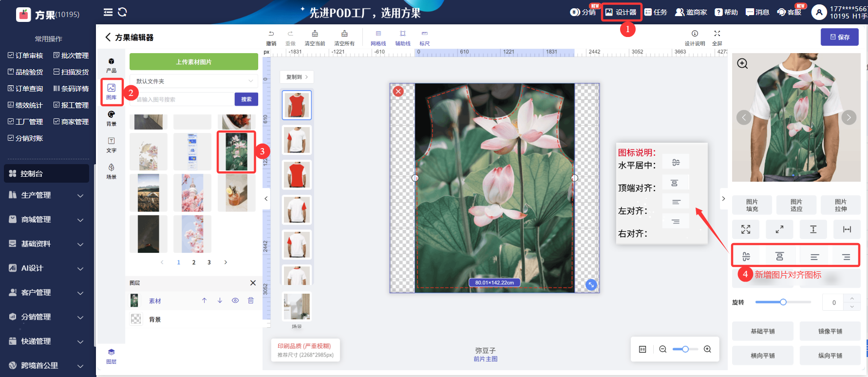868x377 pixels.
Task: Open the Copy To (复制到) dropdown
Action: pyautogui.click(x=297, y=77)
